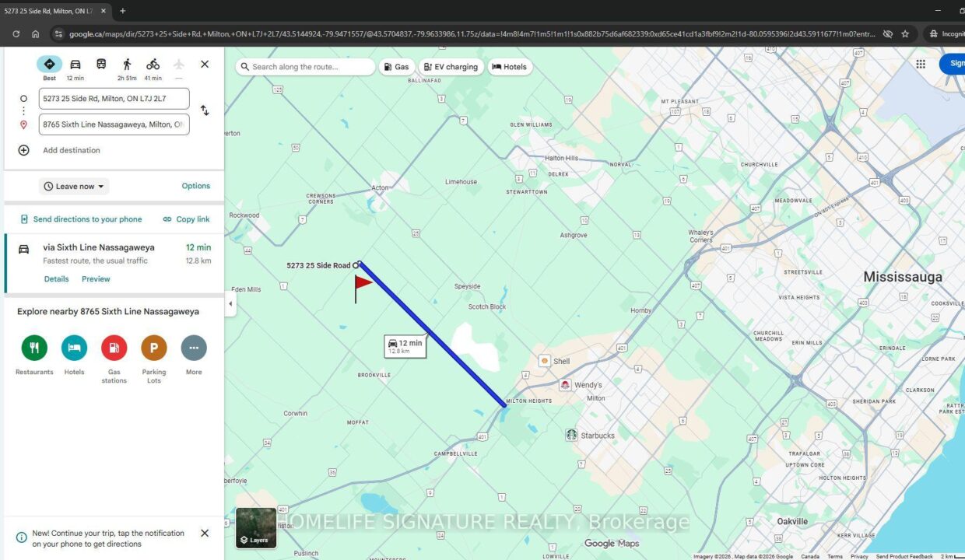Reverse starting point and destination
965x560 pixels.
pyautogui.click(x=205, y=110)
